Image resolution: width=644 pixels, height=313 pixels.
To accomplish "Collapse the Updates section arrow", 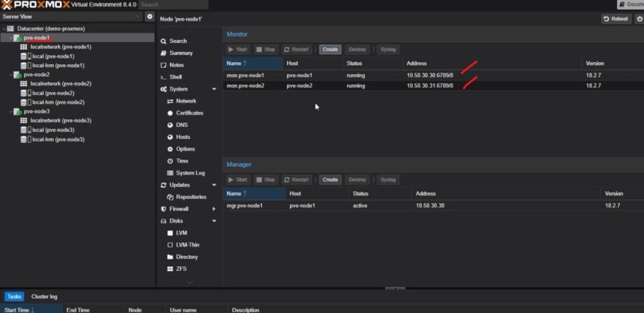I will pyautogui.click(x=214, y=185).
